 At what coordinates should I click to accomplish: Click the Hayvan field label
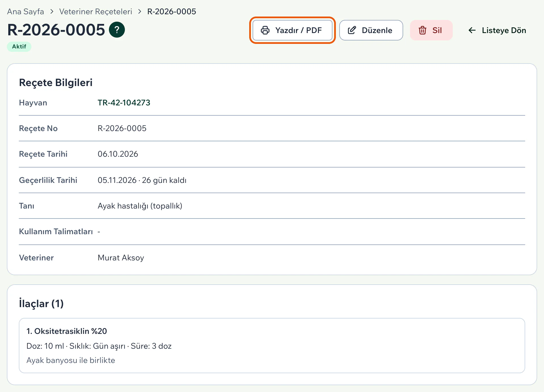(33, 103)
